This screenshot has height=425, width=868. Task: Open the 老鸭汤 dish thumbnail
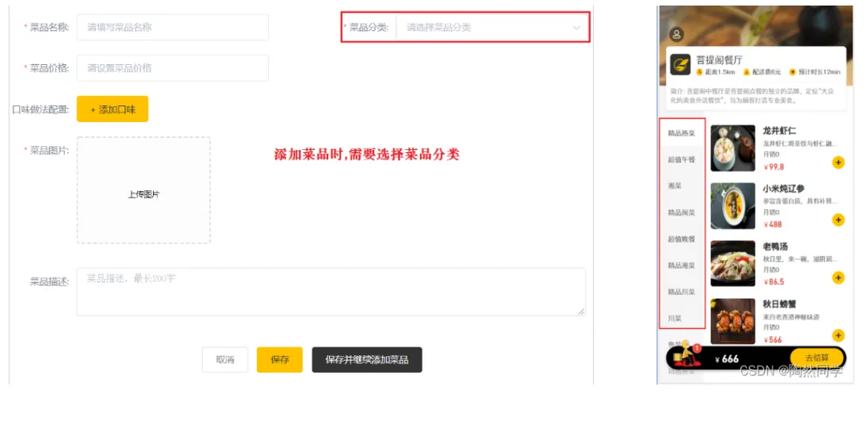[x=733, y=263]
